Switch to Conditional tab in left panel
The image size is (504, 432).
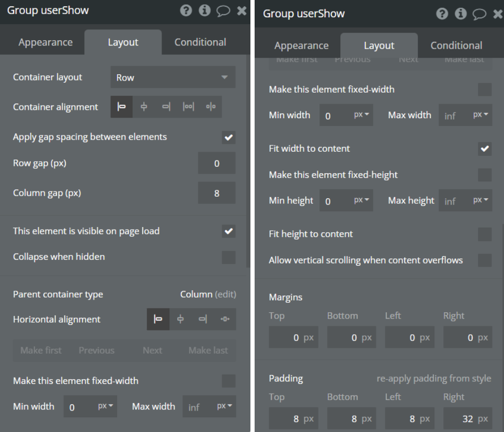200,42
